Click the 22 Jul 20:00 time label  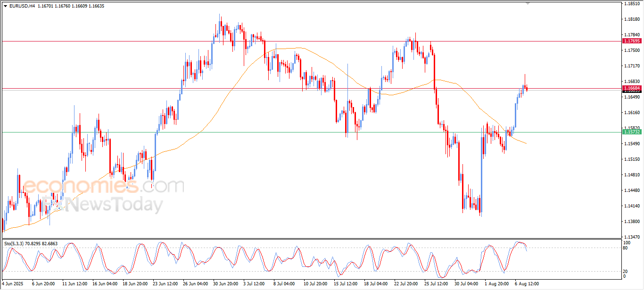pos(406,284)
